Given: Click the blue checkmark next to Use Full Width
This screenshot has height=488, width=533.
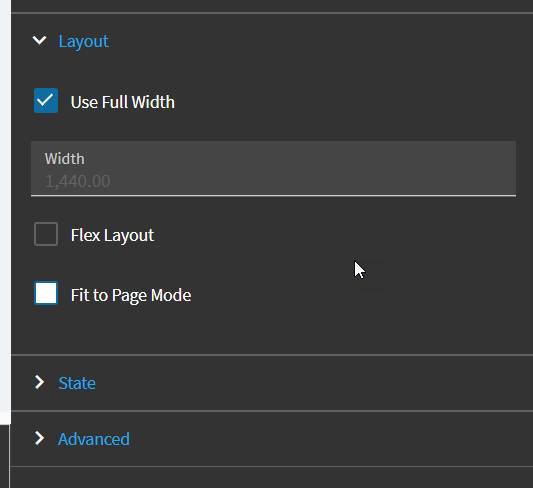Looking at the screenshot, I should click(x=46, y=101).
